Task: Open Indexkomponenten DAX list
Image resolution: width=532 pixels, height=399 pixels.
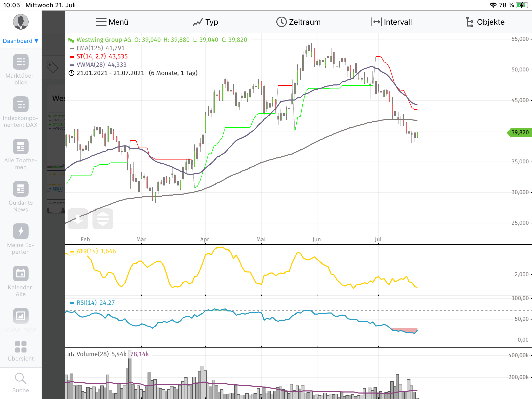Action: coord(21,104)
